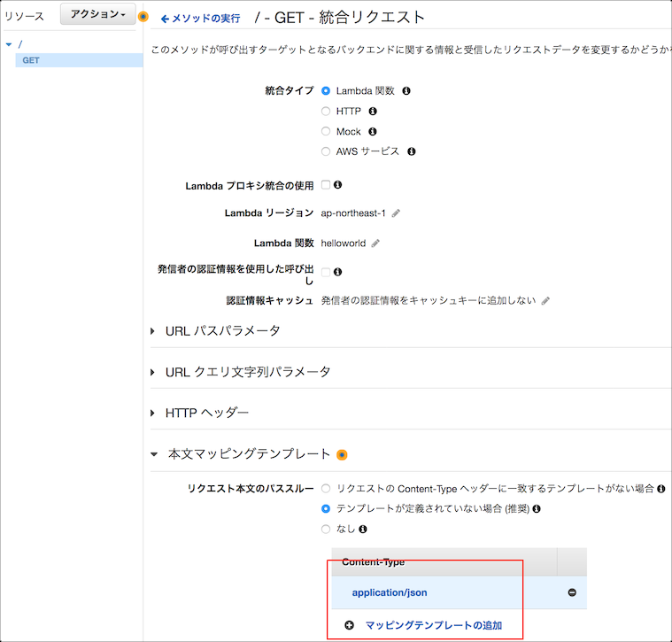The width and height of the screenshot is (672, 642).
Task: Open the アクション dropdown menu
Action: click(97, 14)
